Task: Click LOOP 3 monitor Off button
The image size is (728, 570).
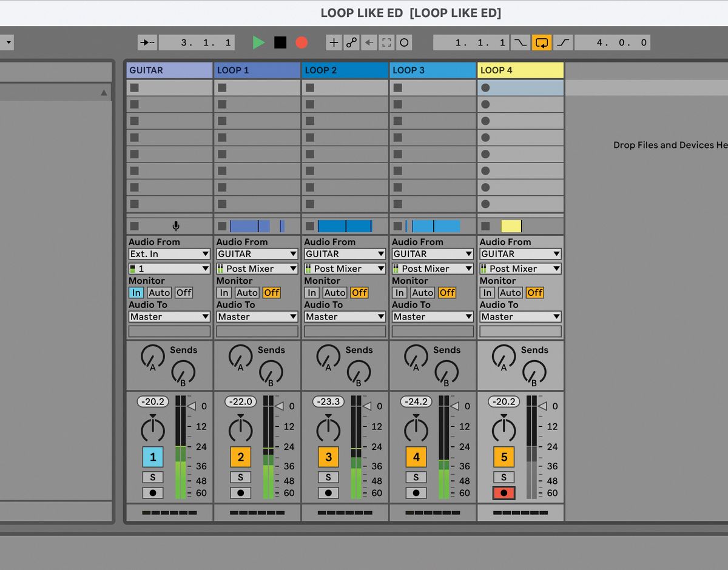Action: [x=447, y=292]
